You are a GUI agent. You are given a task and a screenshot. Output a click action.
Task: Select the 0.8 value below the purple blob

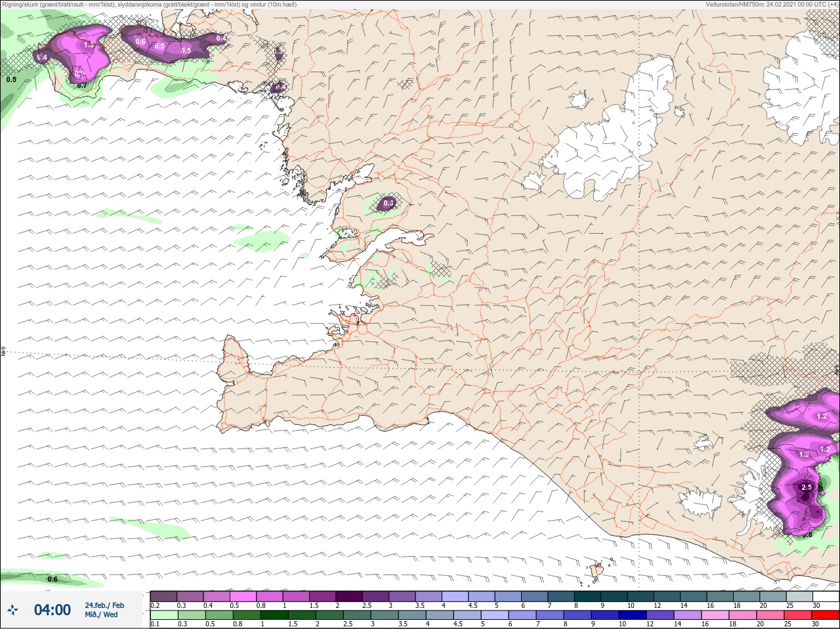[x=807, y=534]
